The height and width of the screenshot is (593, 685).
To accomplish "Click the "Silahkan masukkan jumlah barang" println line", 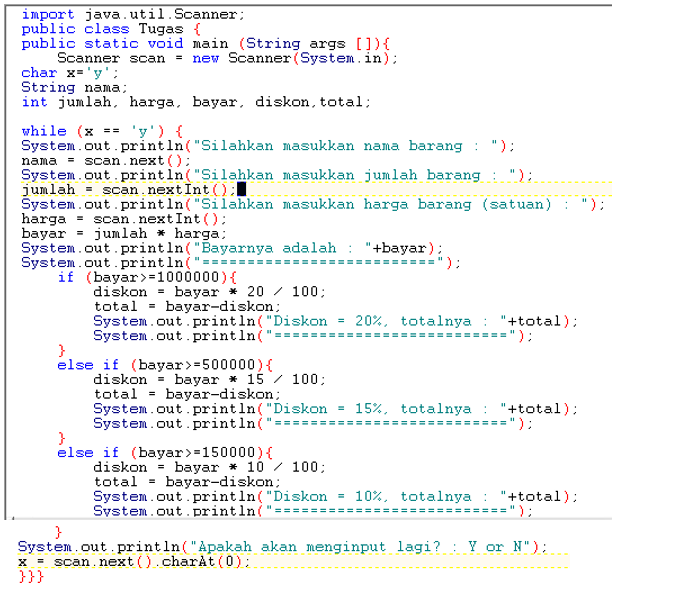I will pos(277,175).
